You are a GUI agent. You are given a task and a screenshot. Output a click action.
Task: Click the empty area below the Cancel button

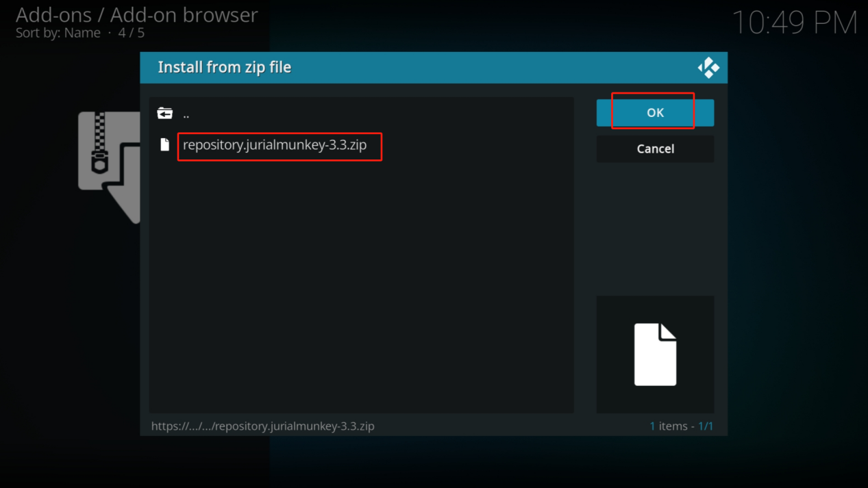(x=655, y=226)
